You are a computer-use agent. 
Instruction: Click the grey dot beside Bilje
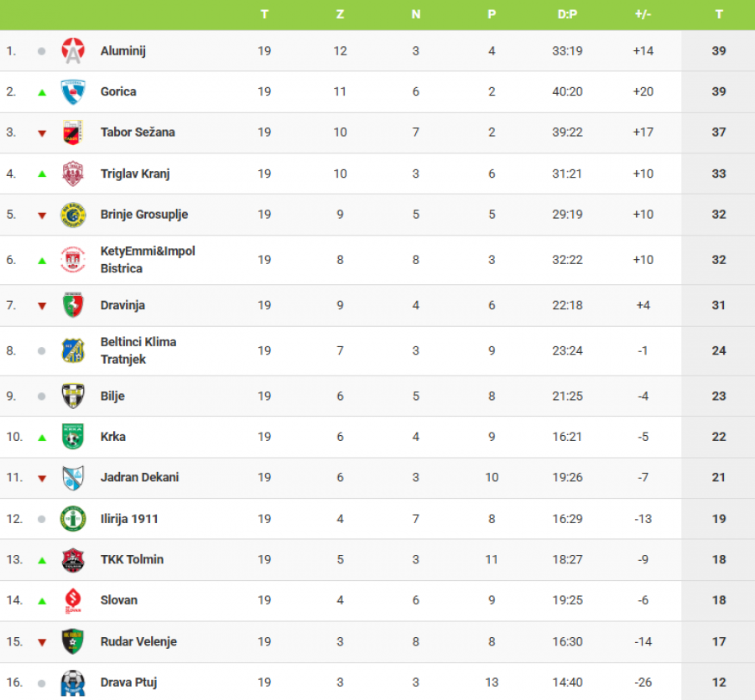coord(42,397)
